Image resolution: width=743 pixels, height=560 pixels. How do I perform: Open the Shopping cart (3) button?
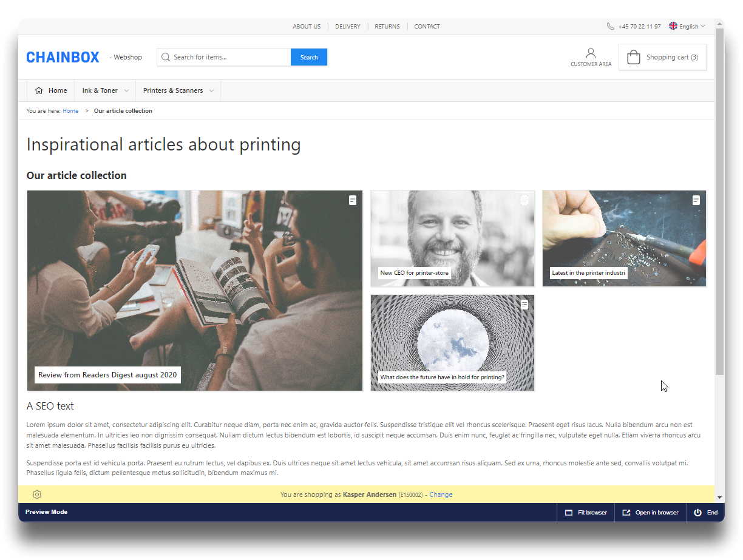662,57
